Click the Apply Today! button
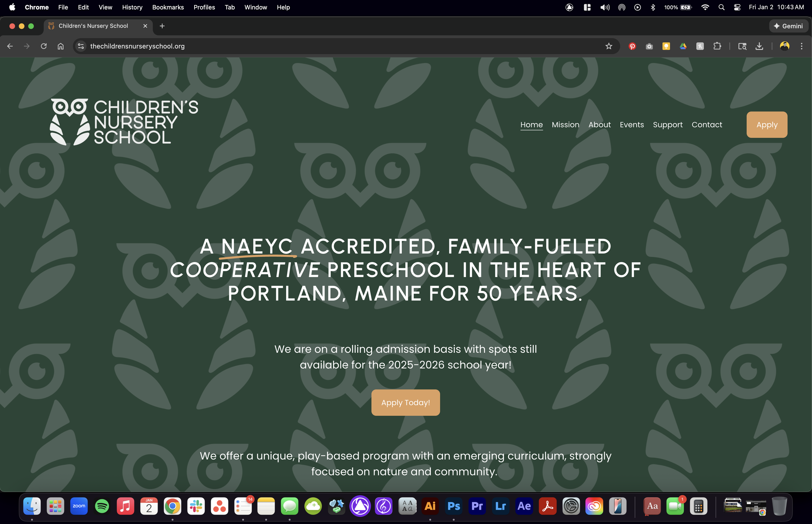 click(x=405, y=403)
